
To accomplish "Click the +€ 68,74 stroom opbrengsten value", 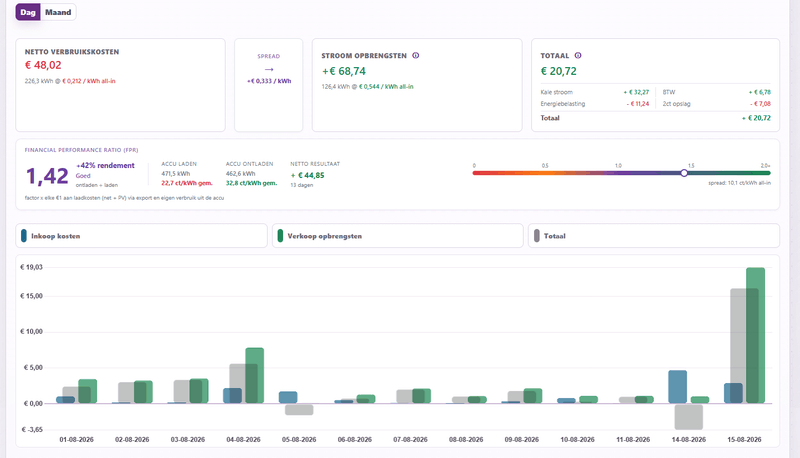I will tap(344, 71).
